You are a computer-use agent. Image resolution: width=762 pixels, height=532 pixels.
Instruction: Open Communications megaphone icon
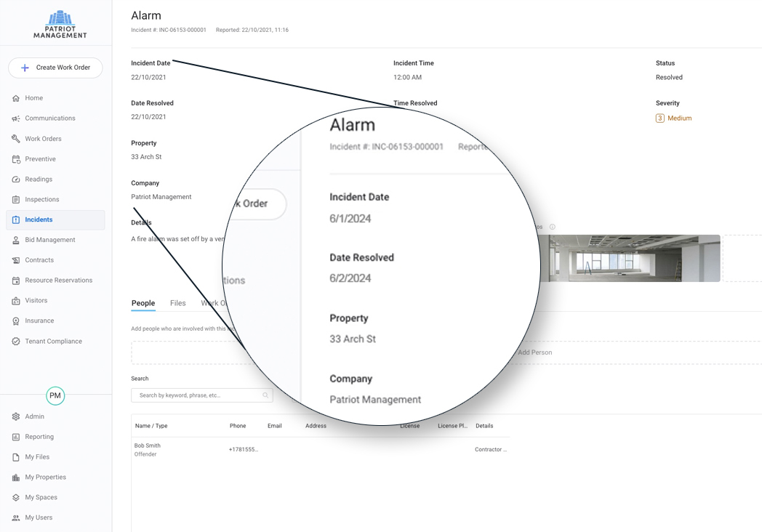click(x=16, y=118)
